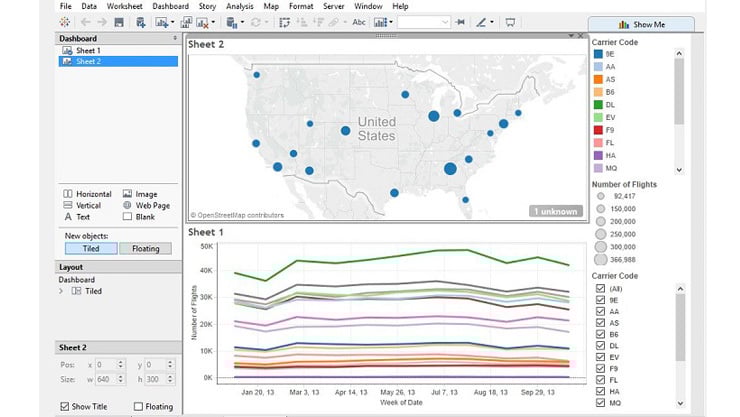Click the highlight pen icon
Image resolution: width=740 pixels, height=417 pixels.
click(481, 22)
